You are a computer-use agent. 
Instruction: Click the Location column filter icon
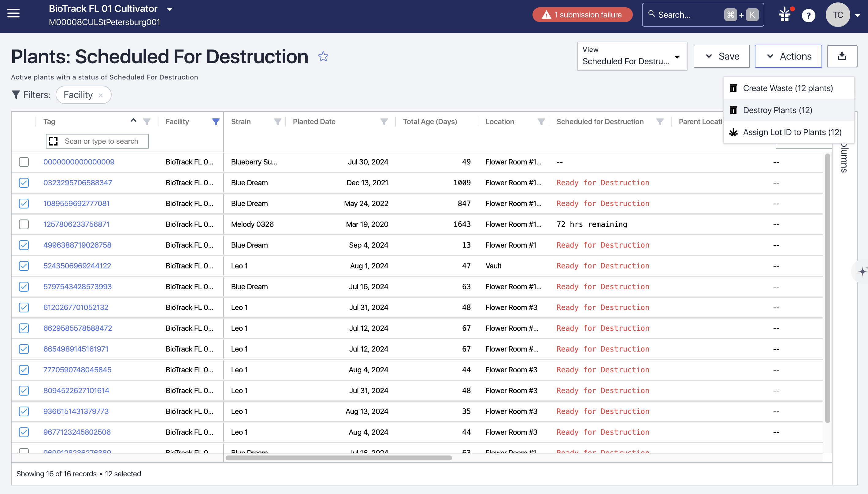pyautogui.click(x=541, y=121)
